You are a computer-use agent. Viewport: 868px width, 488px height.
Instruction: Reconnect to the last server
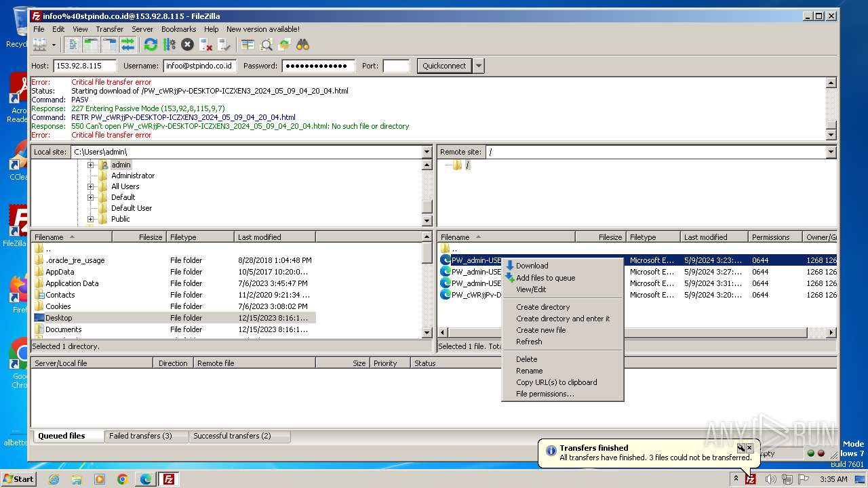coord(224,45)
